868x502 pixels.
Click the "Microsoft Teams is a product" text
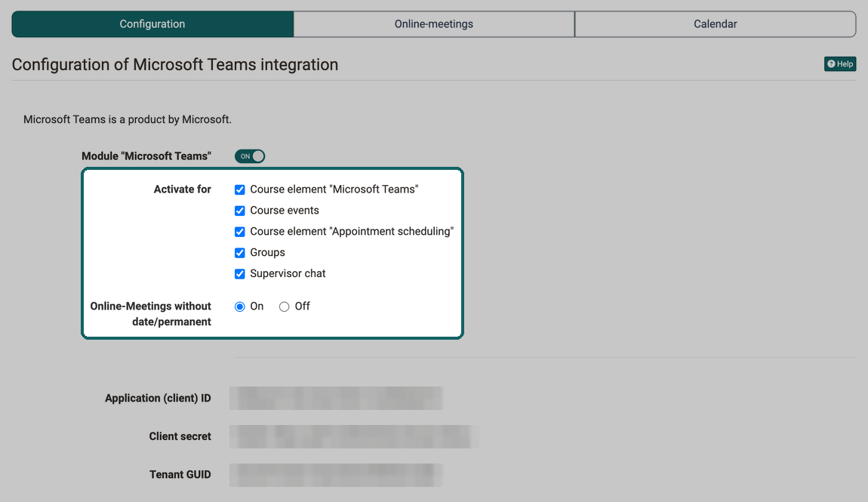point(128,119)
